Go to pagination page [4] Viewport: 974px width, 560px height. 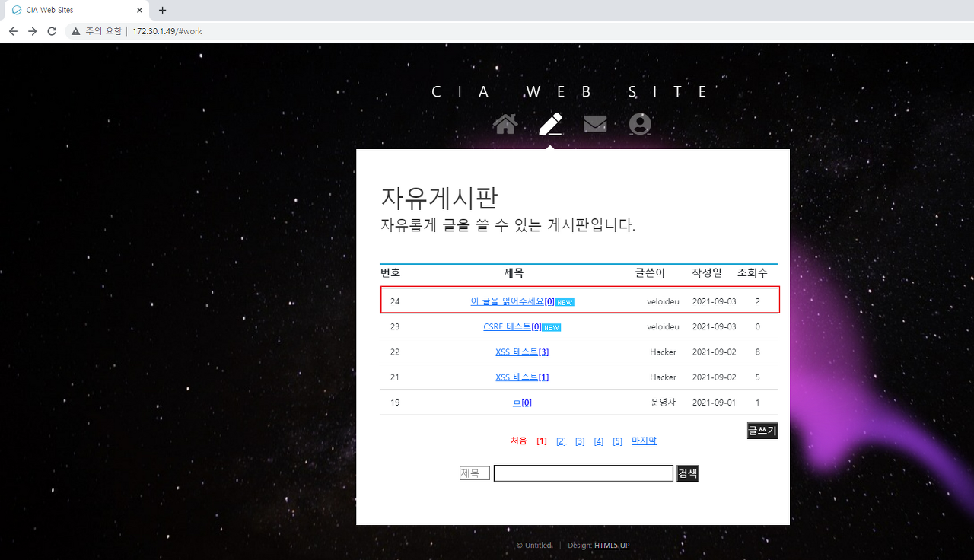(x=599, y=441)
